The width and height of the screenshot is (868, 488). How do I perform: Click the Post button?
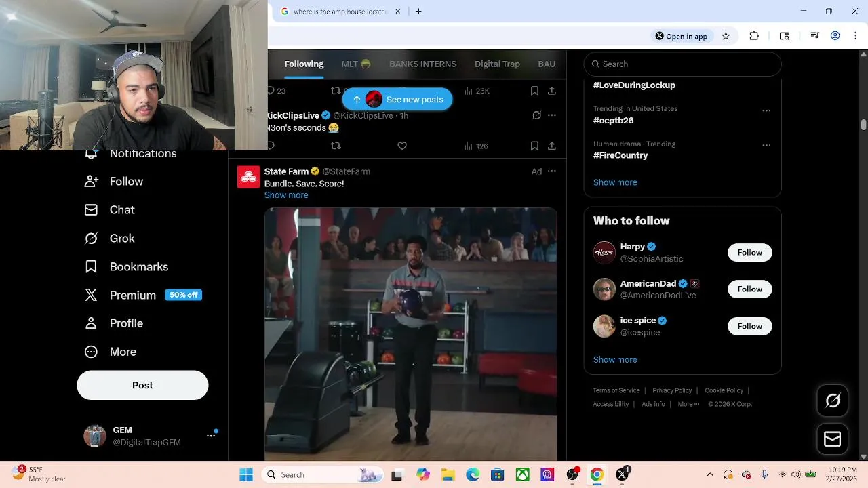click(x=142, y=385)
